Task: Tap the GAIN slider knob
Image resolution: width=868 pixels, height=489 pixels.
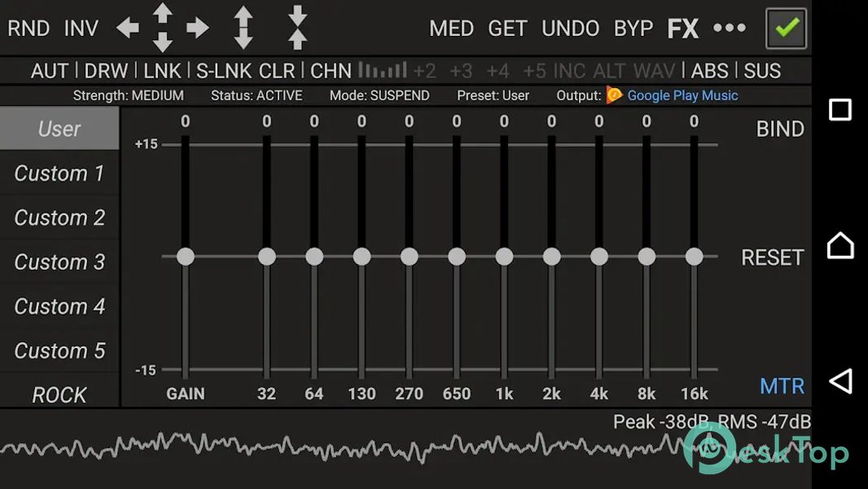Action: [x=186, y=257]
